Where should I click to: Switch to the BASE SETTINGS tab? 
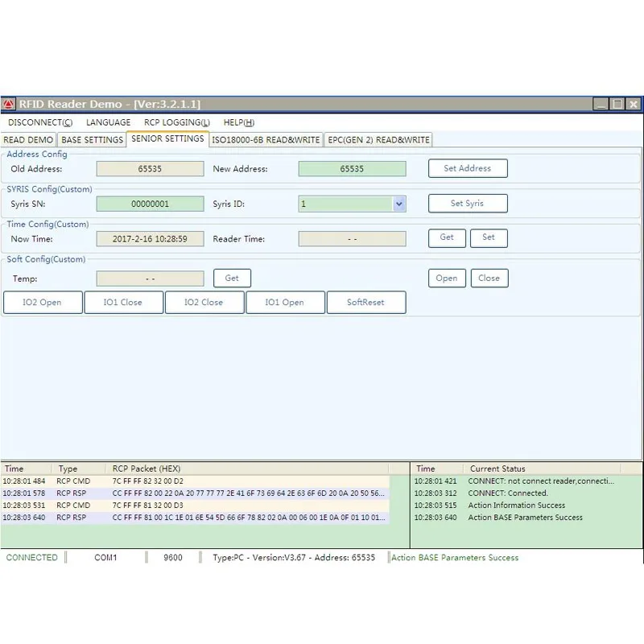93,140
